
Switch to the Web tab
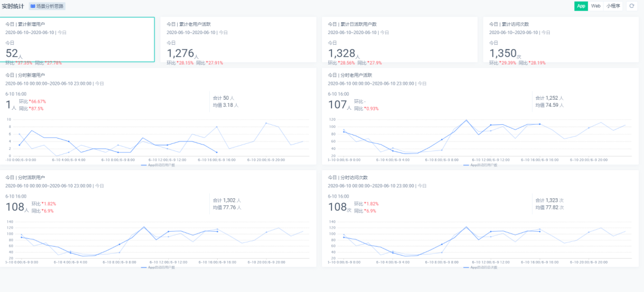(x=596, y=6)
